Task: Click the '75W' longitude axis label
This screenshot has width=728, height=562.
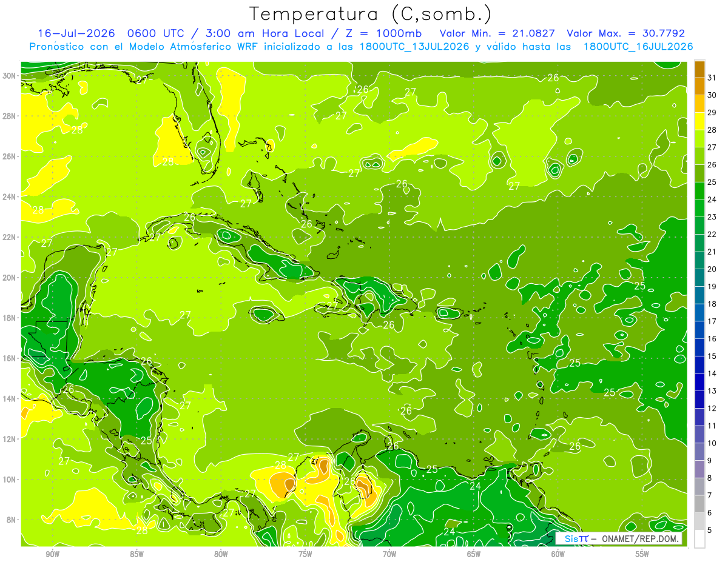Action: (305, 554)
